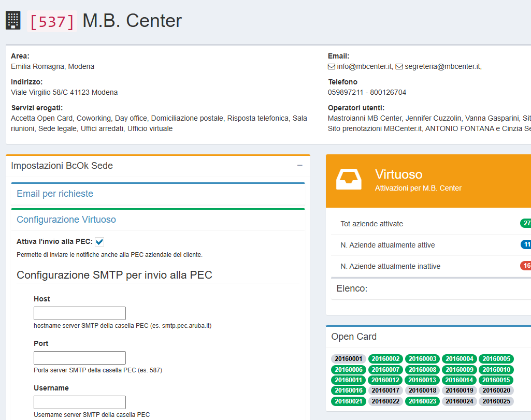This screenshot has height=420, width=531.
Task: Click the address Viale Virgilio 58/C 41123 Modena
Action: click(x=64, y=92)
